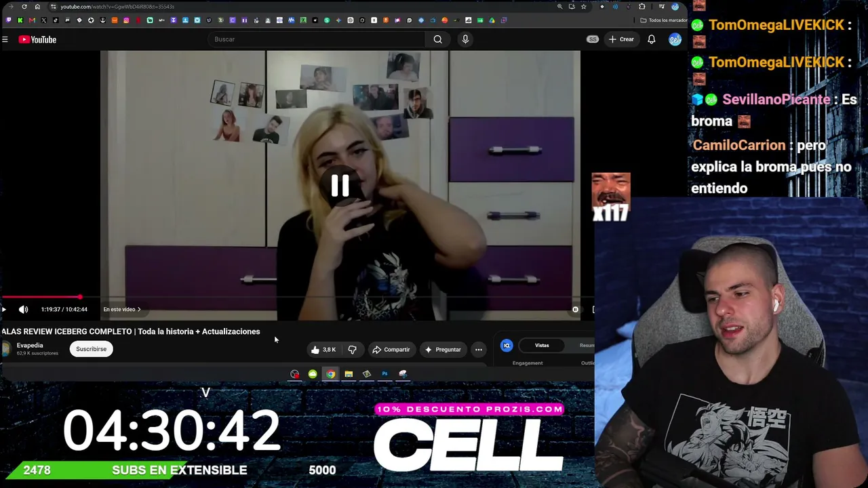868x488 pixels.
Task: Seek using the red progress bar handle
Action: 80,297
